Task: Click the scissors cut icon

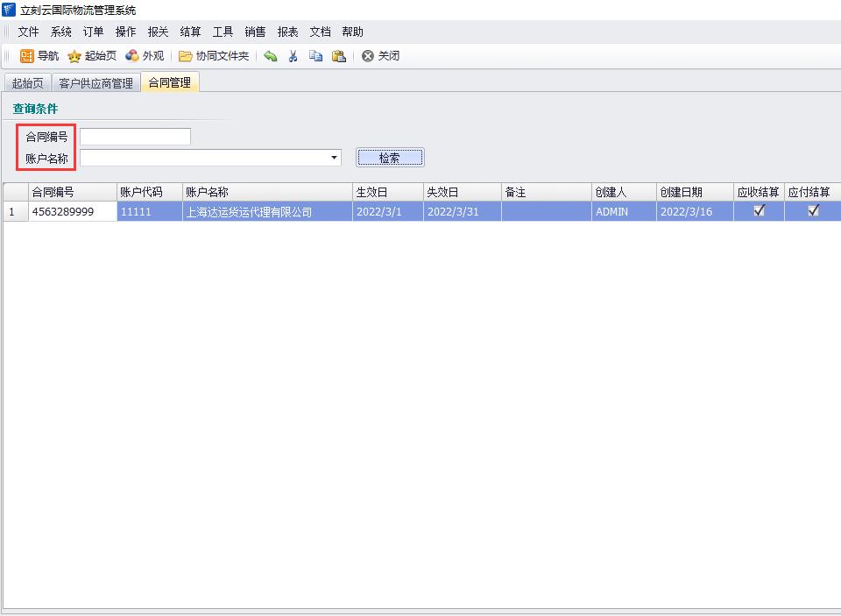Action: pyautogui.click(x=293, y=56)
